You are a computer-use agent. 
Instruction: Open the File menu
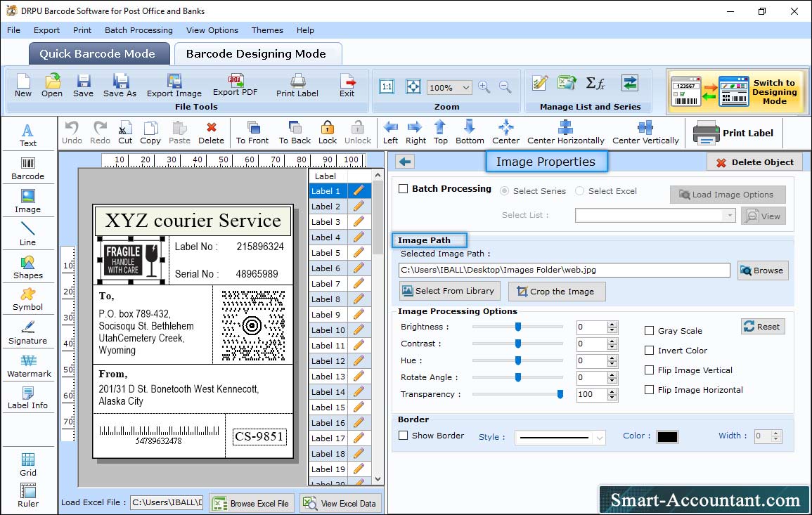[x=13, y=30]
